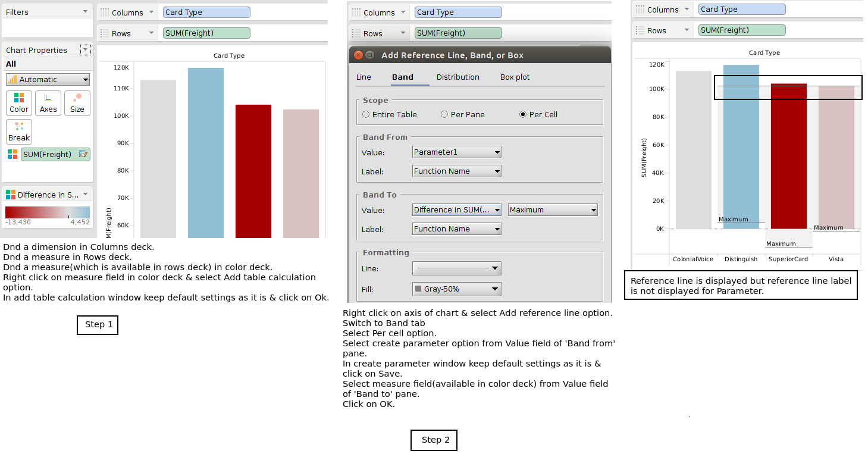868x454 pixels.
Task: Click Rows grip icon in left screenshot
Action: [105, 33]
